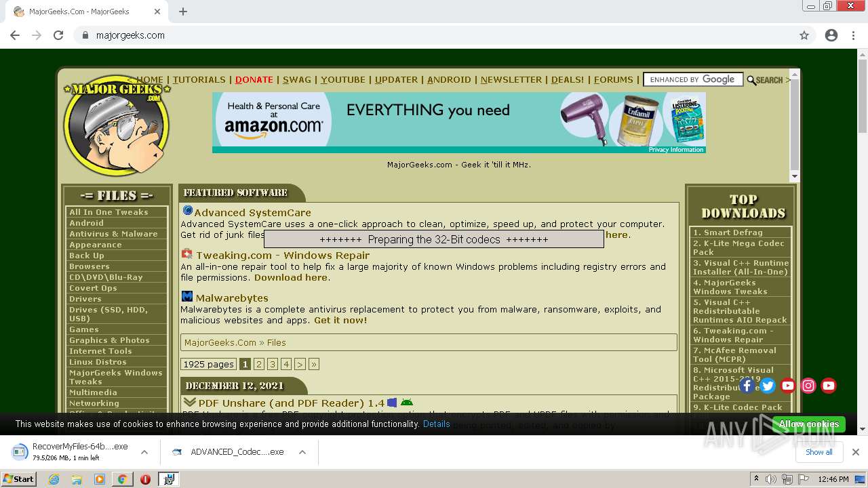Go to the TUTORIALS nav link
Screen dimensions: 868x488
point(199,79)
